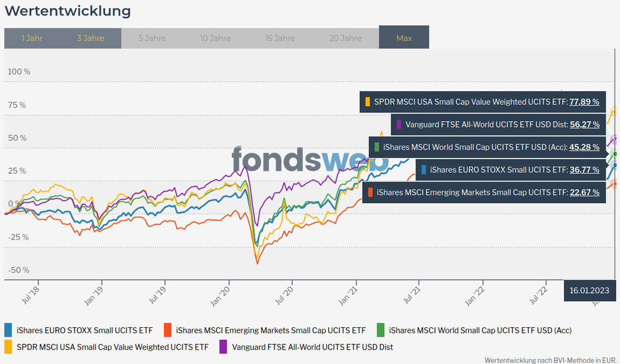Click Vanguard FTSE All-World legend label

click(312, 347)
